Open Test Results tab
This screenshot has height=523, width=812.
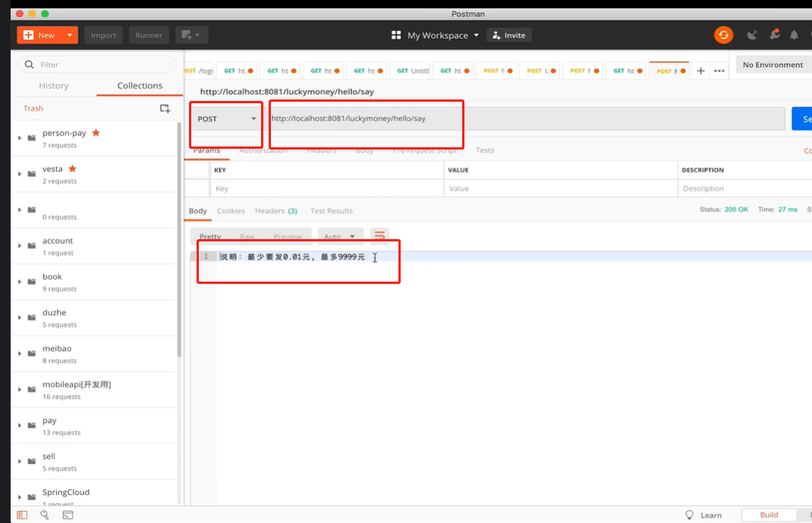coord(332,211)
